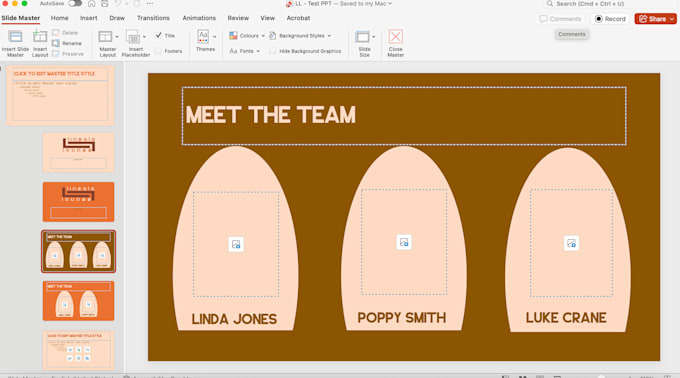Open the Fonts dropdown arrow
This screenshot has height=378, width=680.
tap(258, 51)
